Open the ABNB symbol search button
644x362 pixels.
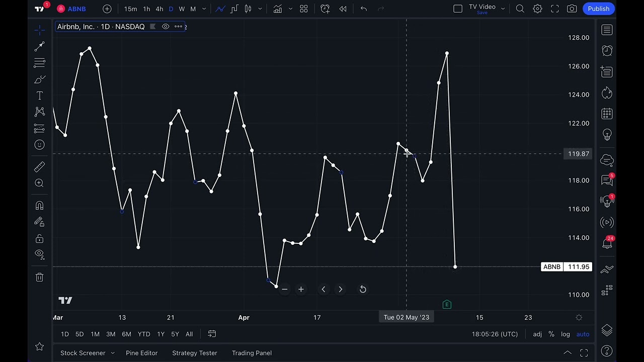[x=71, y=9]
